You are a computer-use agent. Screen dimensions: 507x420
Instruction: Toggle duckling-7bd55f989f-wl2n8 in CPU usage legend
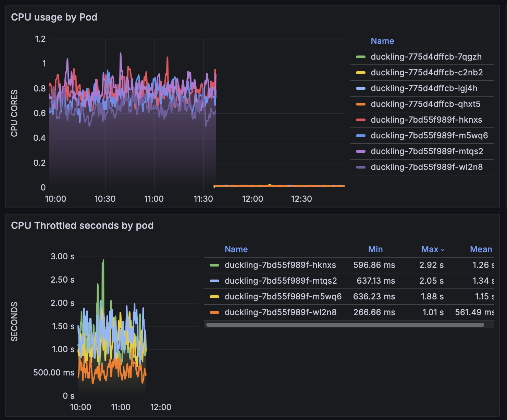426,167
